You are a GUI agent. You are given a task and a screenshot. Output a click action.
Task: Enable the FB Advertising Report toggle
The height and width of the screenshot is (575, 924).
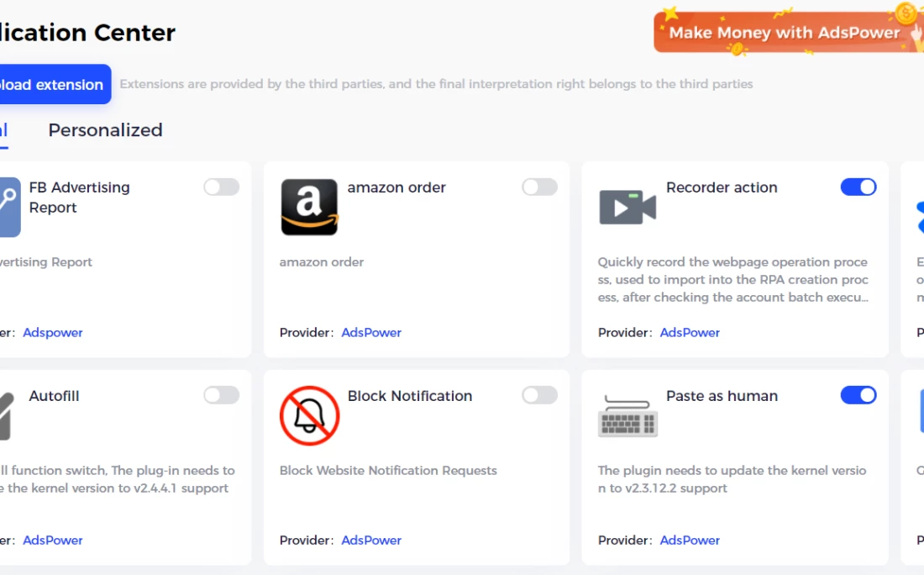coord(222,187)
